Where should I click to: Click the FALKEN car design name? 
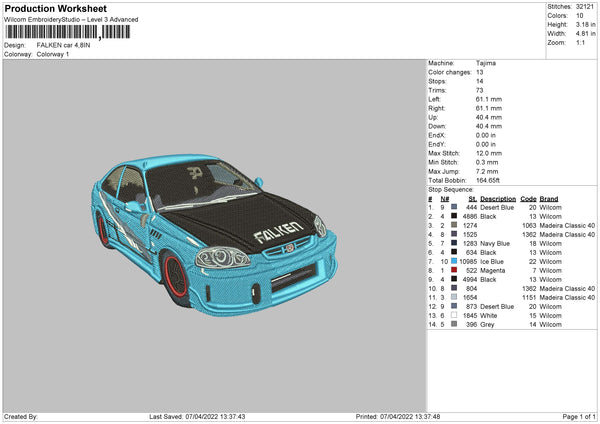click(64, 45)
